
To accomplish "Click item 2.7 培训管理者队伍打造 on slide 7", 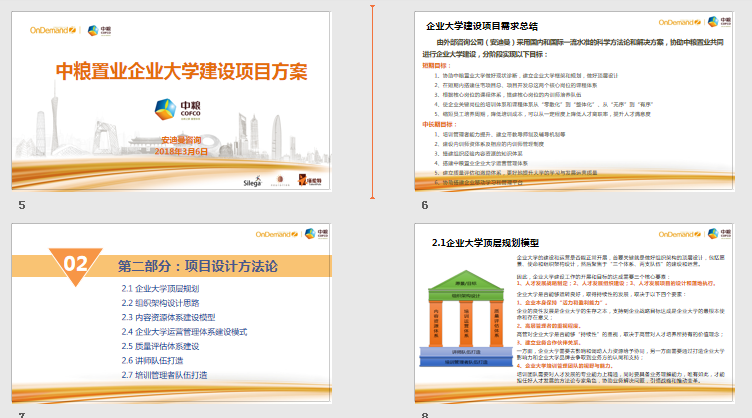I will coord(164,374).
